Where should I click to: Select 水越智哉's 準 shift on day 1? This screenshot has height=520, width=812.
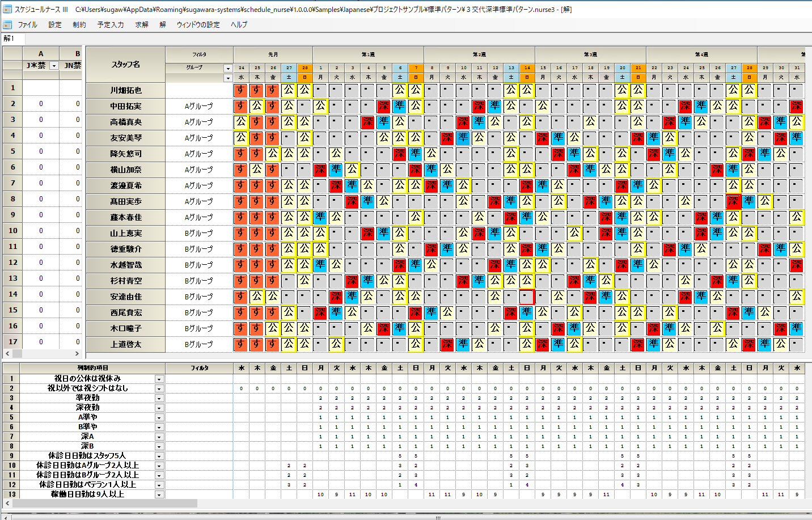click(x=320, y=265)
